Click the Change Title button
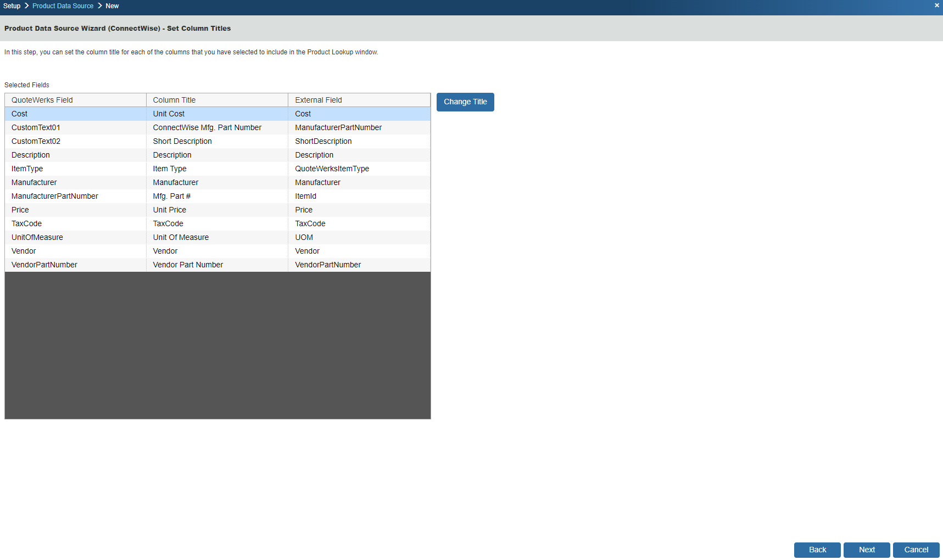This screenshot has width=943, height=560. pyautogui.click(x=465, y=102)
